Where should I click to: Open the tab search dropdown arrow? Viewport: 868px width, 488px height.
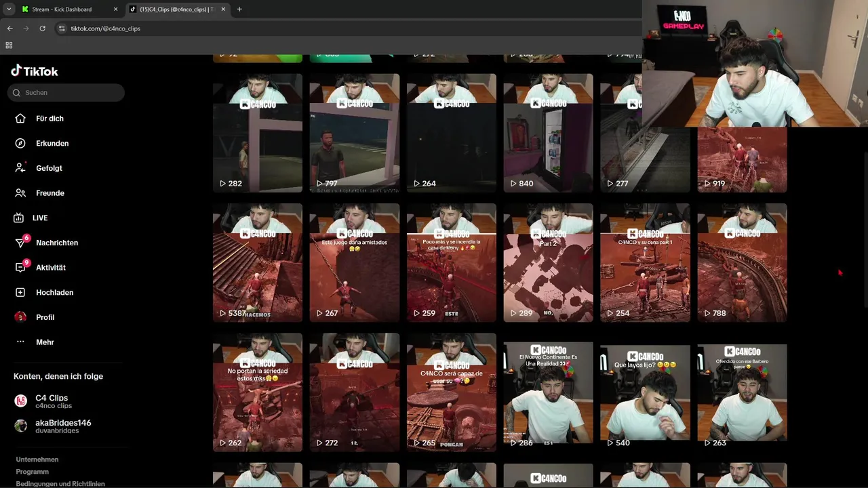click(9, 9)
